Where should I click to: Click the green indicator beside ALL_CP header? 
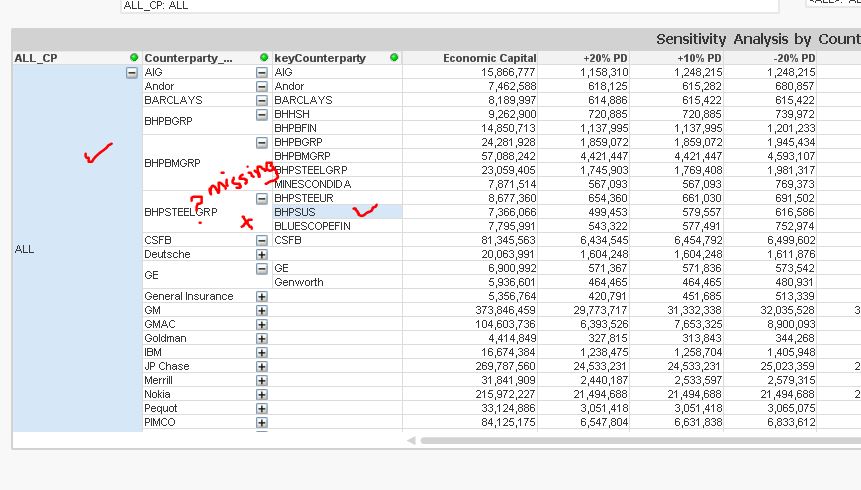pyautogui.click(x=134, y=58)
